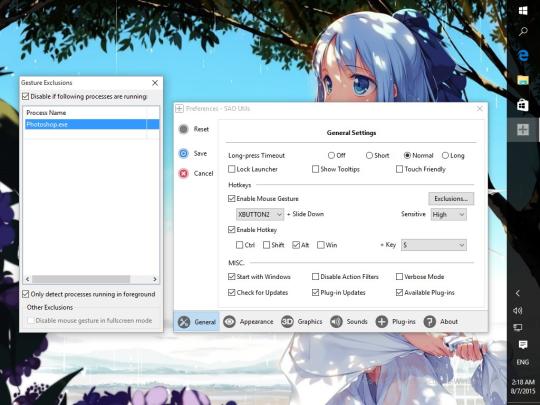
Task: Enable the Show Tooltips checkbox
Action: click(x=315, y=169)
